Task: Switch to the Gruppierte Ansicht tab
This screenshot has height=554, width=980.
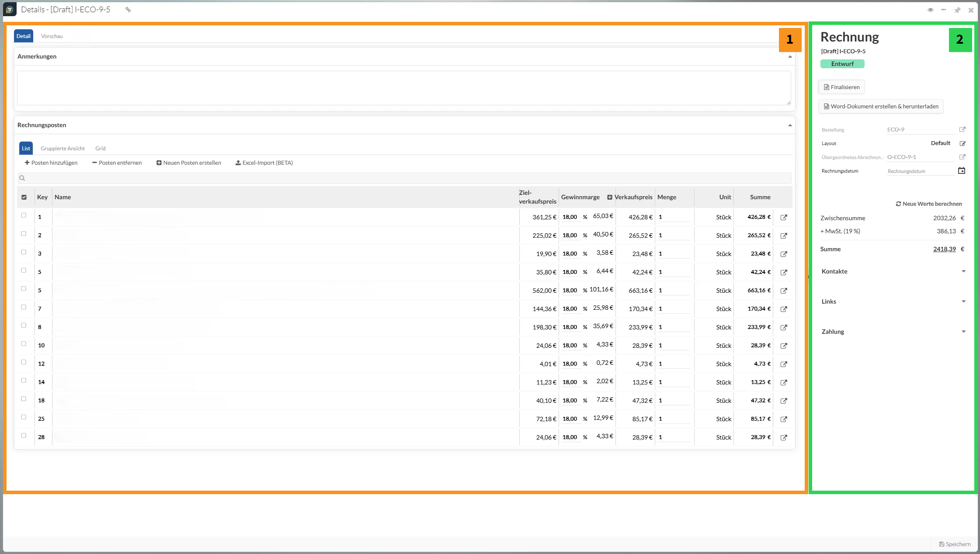Action: [x=63, y=149]
